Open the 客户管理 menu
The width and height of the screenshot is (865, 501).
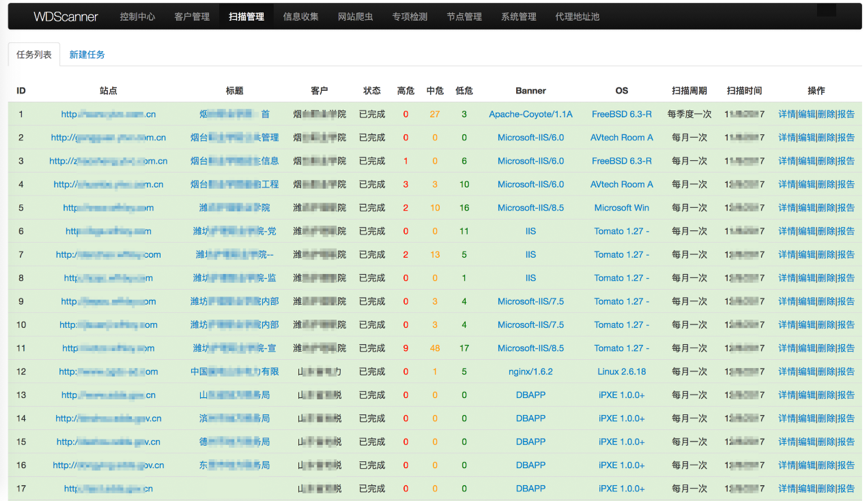[192, 17]
